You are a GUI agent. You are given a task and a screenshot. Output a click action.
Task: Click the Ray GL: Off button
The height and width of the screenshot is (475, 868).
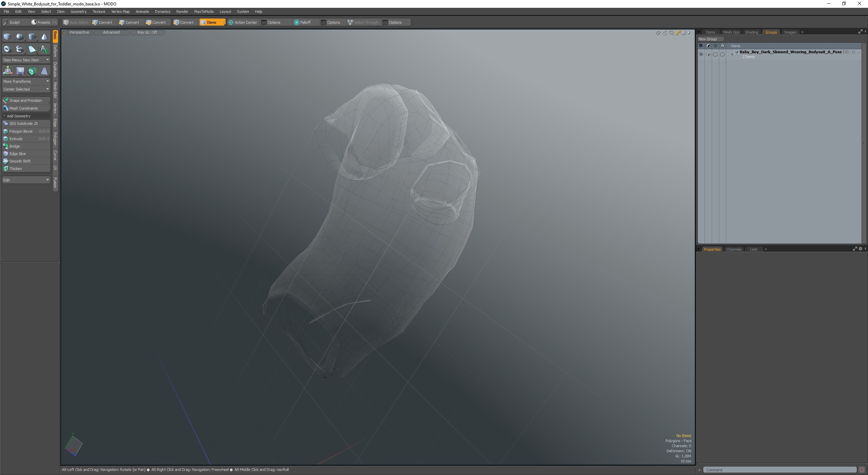point(147,33)
